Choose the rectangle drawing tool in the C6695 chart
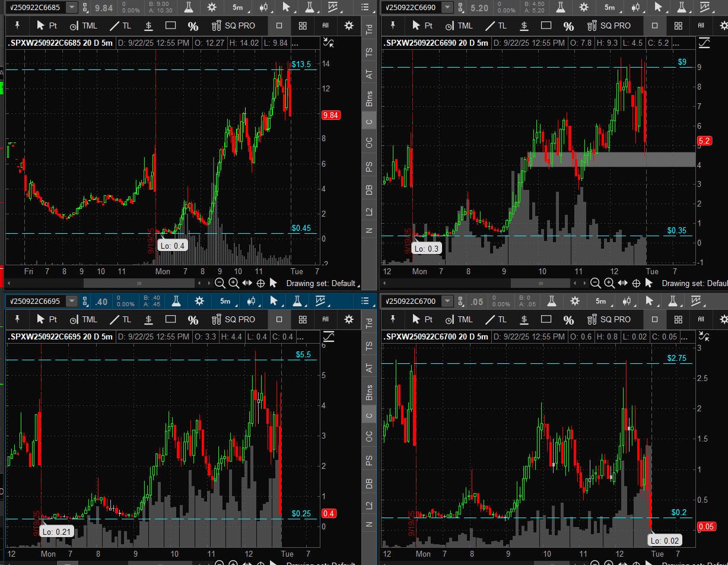This screenshot has height=565, width=728. click(170, 319)
